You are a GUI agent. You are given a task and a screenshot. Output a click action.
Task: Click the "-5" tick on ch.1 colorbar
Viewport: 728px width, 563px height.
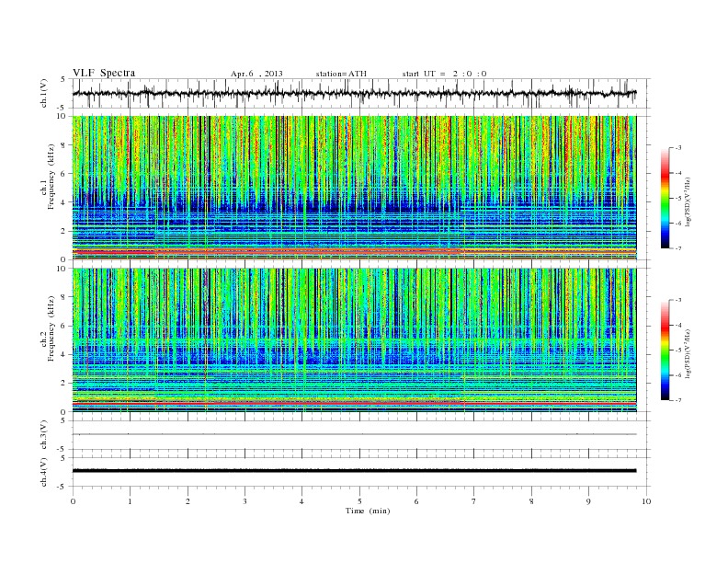(x=677, y=199)
